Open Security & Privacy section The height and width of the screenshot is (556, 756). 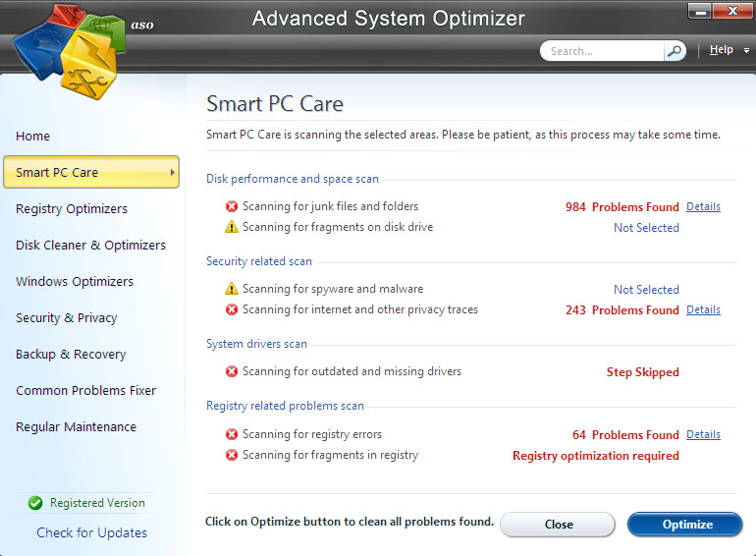point(67,317)
